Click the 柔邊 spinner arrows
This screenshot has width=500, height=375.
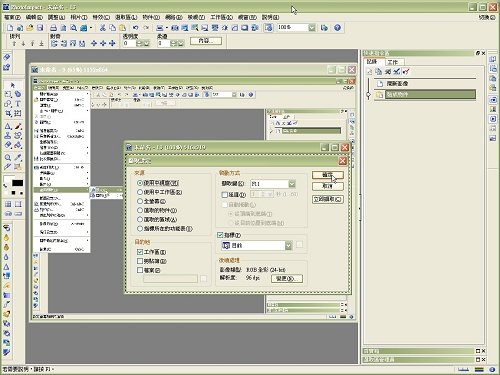tap(174, 43)
